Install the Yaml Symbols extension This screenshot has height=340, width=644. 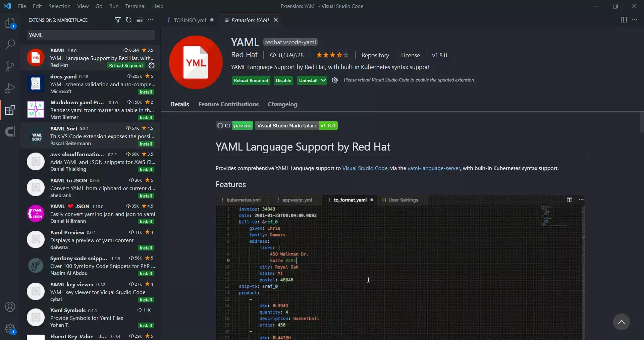[146, 326]
